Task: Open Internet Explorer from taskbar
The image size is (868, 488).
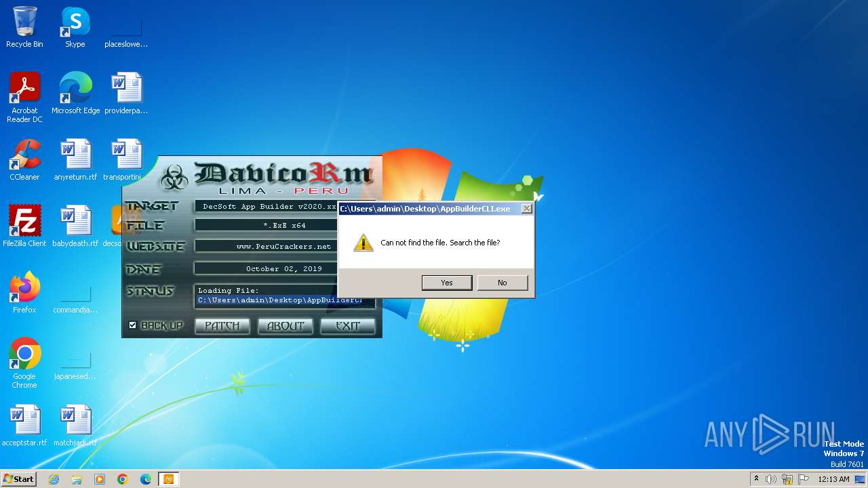Action: (x=54, y=479)
